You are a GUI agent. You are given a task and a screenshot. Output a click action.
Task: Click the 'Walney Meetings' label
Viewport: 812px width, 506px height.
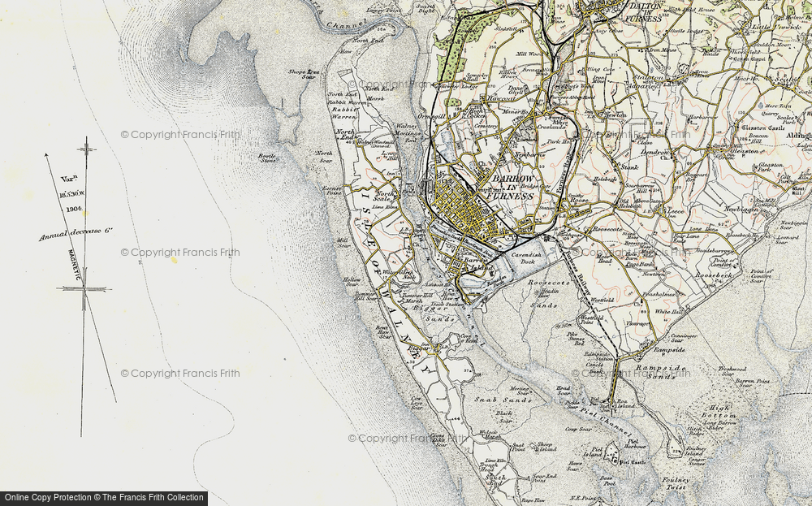409,129
